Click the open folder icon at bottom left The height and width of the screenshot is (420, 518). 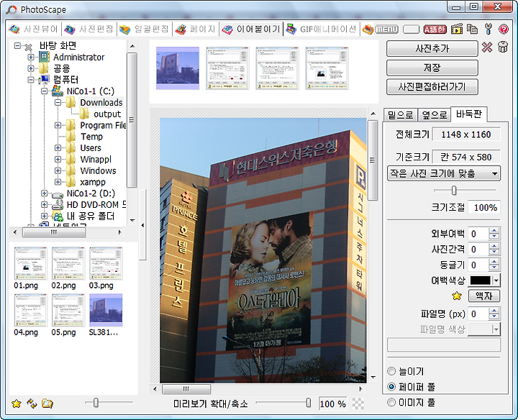47,403
